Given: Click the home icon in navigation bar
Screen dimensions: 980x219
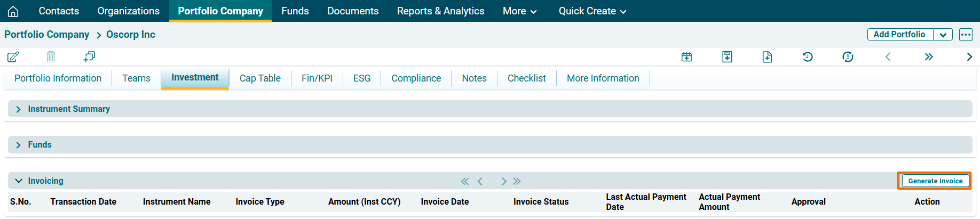Looking at the screenshot, I should pyautogui.click(x=13, y=11).
